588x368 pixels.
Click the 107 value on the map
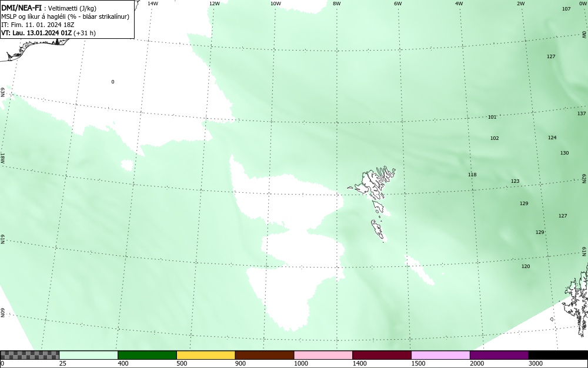(566, 9)
